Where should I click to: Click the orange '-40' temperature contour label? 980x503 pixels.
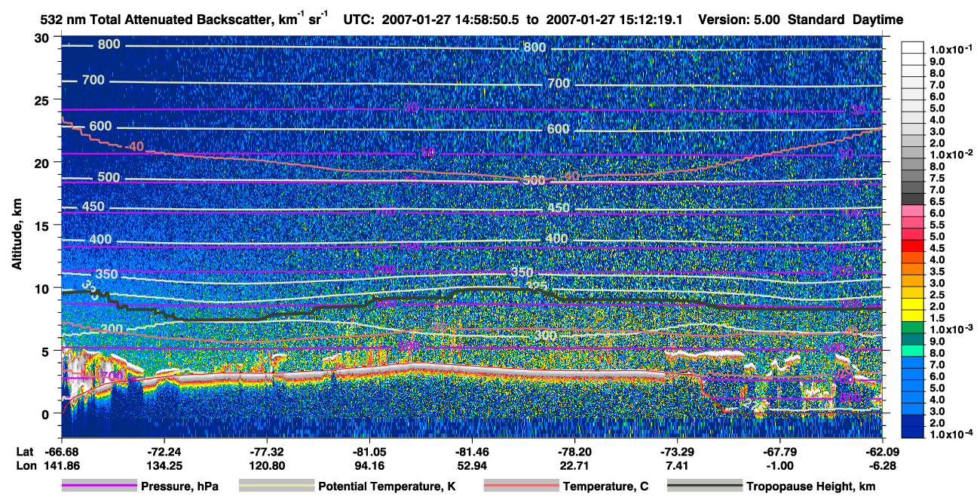pos(134,146)
